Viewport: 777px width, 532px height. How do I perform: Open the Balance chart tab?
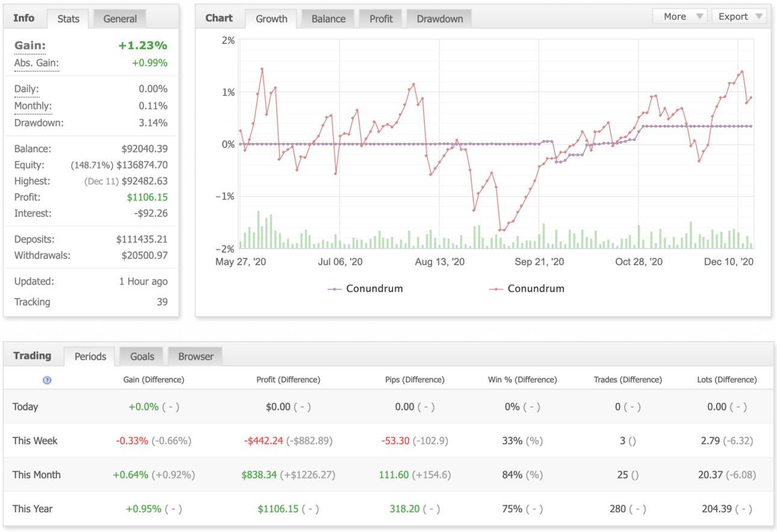pyautogui.click(x=328, y=19)
